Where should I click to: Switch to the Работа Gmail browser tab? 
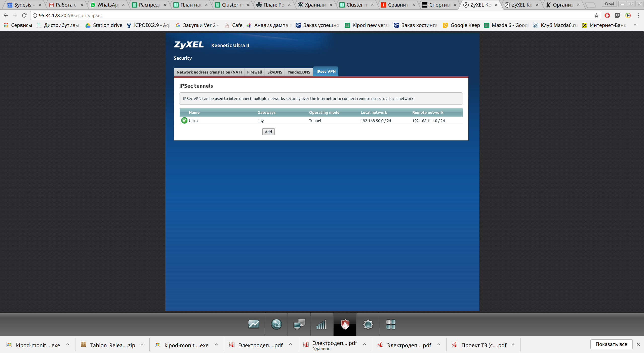66,5
